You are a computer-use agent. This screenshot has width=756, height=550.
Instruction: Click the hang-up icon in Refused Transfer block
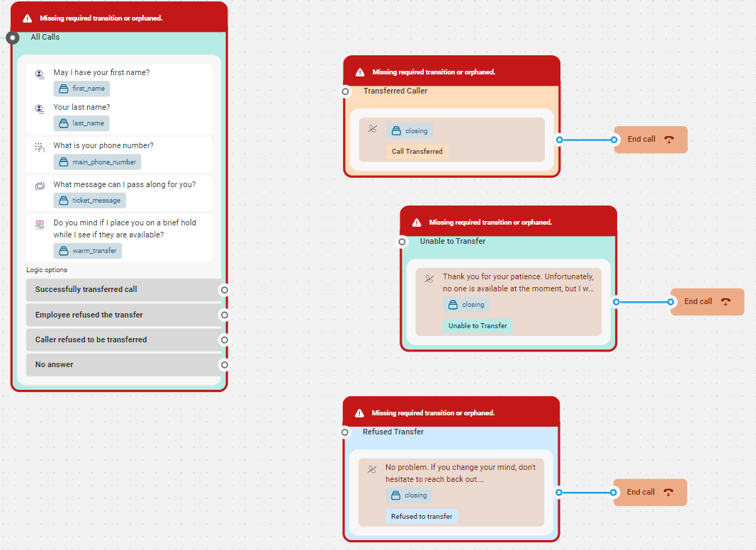pyautogui.click(x=372, y=469)
